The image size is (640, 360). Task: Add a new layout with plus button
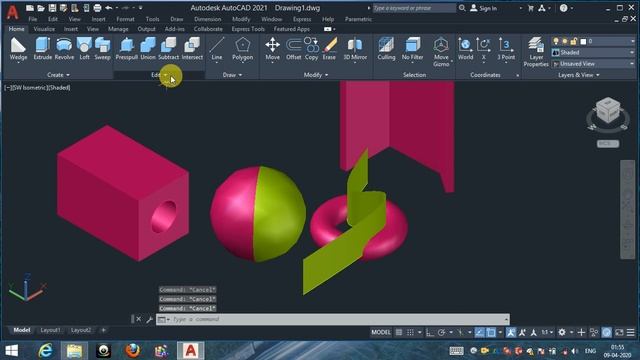click(x=103, y=330)
